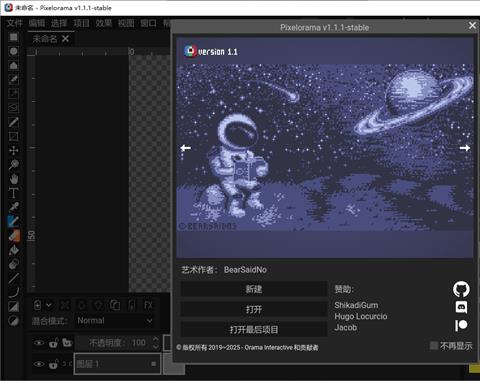Toggle cel link icon of 图层 1
This screenshot has height=381, width=480.
(67, 364)
